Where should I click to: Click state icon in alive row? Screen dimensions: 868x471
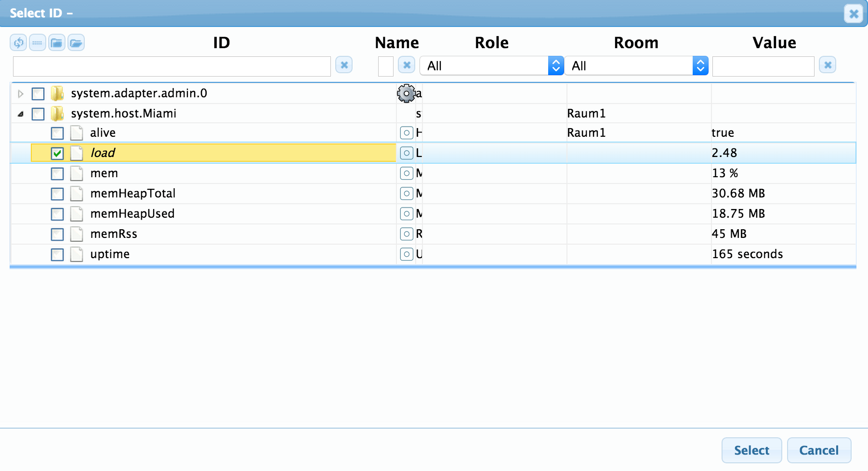click(x=407, y=132)
